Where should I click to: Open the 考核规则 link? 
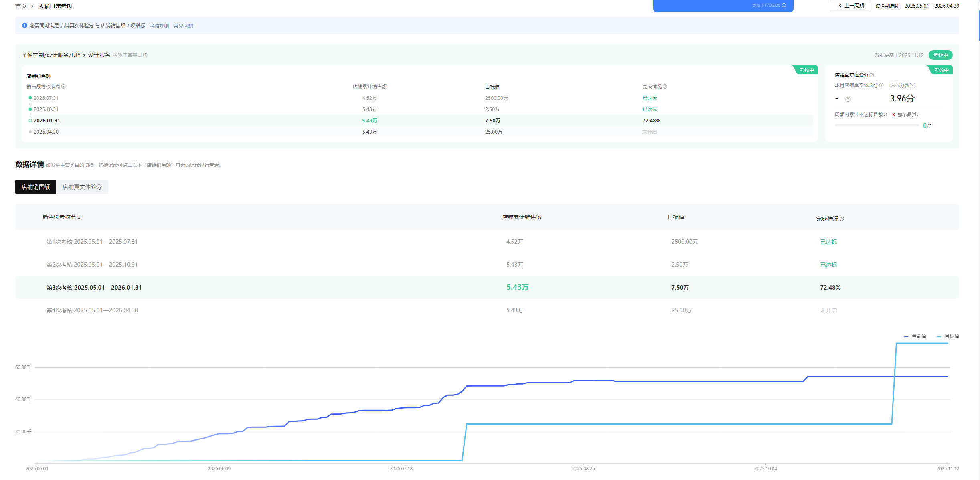pyautogui.click(x=159, y=26)
